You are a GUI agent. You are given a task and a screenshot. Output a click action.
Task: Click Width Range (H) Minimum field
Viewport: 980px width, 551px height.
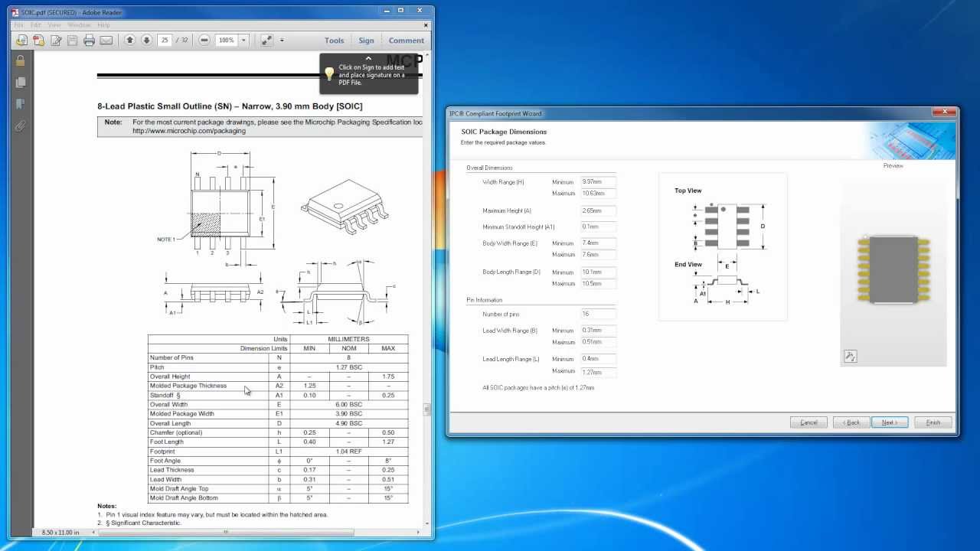pos(599,182)
